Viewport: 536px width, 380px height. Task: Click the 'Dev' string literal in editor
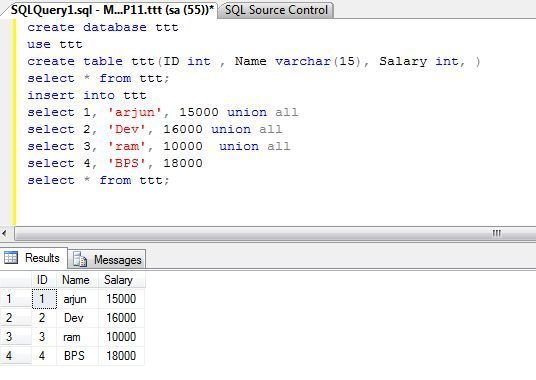click(126, 130)
